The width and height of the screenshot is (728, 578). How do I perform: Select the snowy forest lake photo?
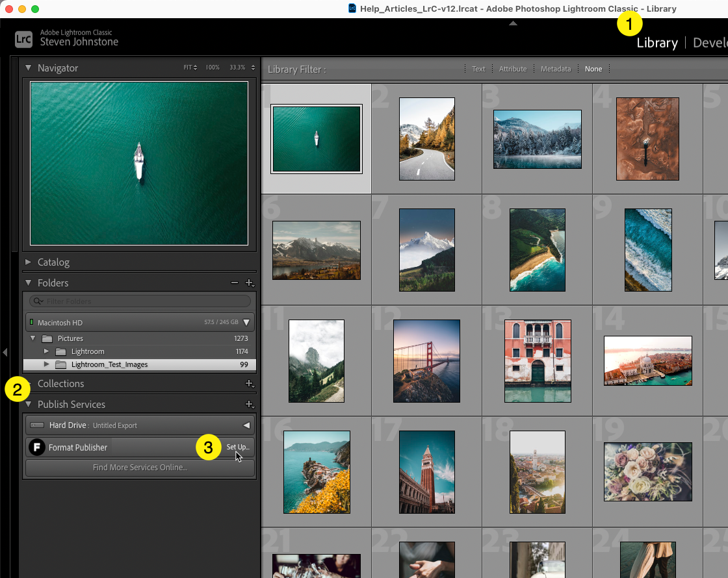click(537, 139)
